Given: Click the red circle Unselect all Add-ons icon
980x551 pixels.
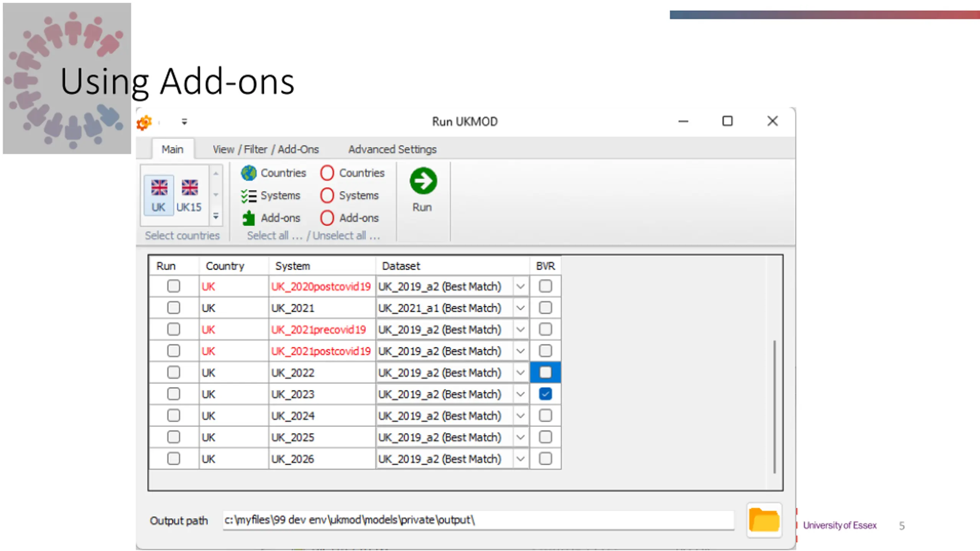Looking at the screenshot, I should tap(327, 218).
